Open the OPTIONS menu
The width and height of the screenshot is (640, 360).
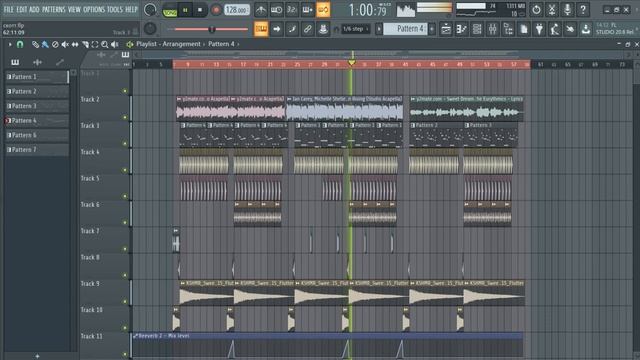point(94,9)
